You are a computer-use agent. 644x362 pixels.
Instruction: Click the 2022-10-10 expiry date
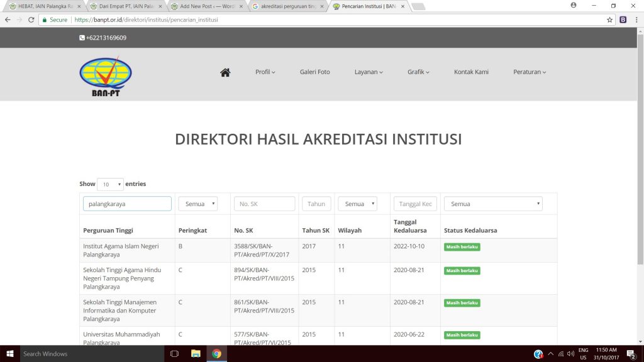pyautogui.click(x=409, y=246)
